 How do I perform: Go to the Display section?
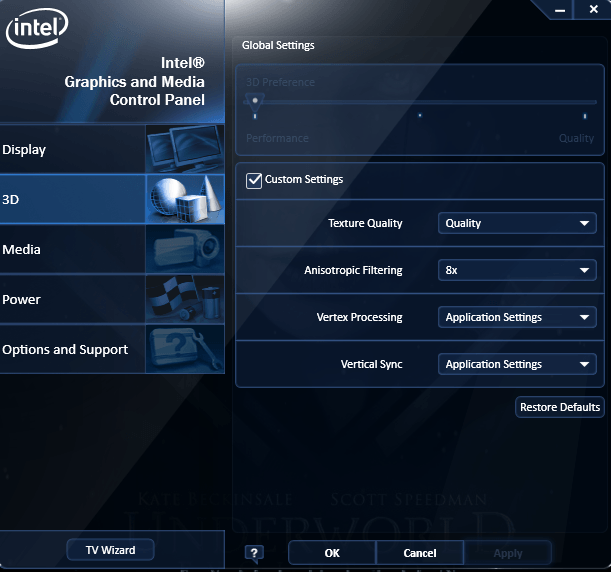pyautogui.click(x=112, y=149)
